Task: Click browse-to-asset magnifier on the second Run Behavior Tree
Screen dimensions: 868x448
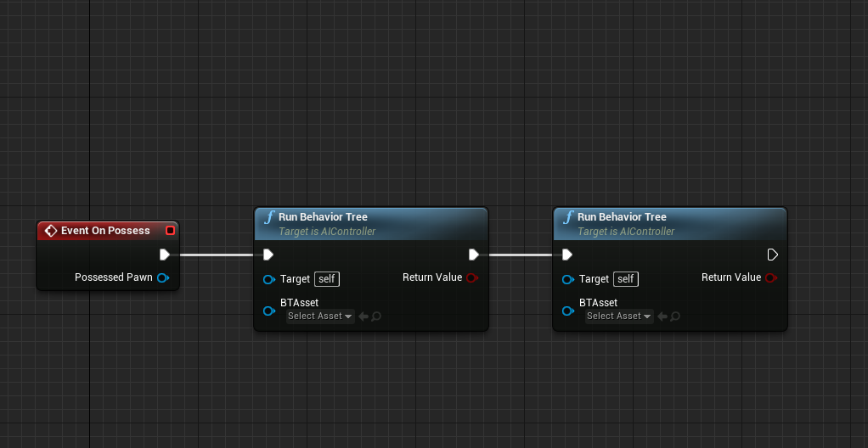Action: (x=675, y=316)
